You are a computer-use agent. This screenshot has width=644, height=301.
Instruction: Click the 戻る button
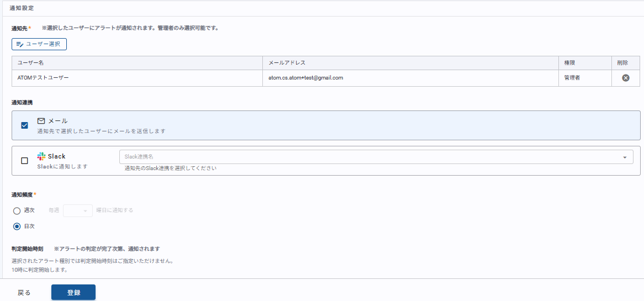click(x=24, y=293)
